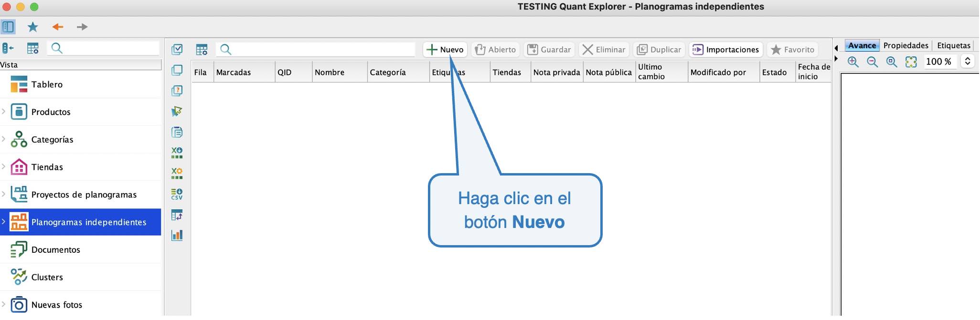Viewport: 980px width, 320px height.
Task: Expand the Nuevas fotos chevron
Action: click(3, 304)
